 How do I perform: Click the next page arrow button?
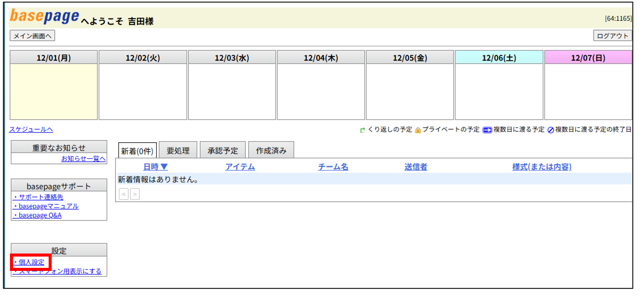click(x=135, y=194)
